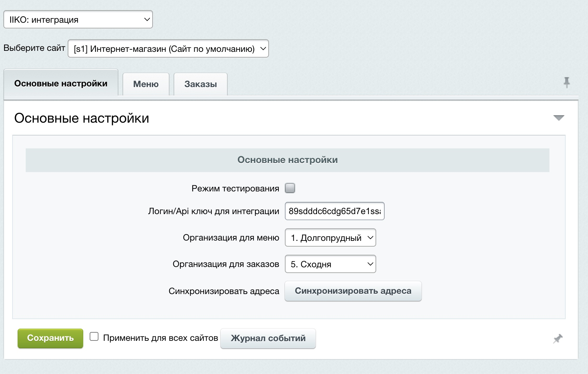Collapse the Основные настройки section using the triangle
The height and width of the screenshot is (374, 588).
click(559, 118)
